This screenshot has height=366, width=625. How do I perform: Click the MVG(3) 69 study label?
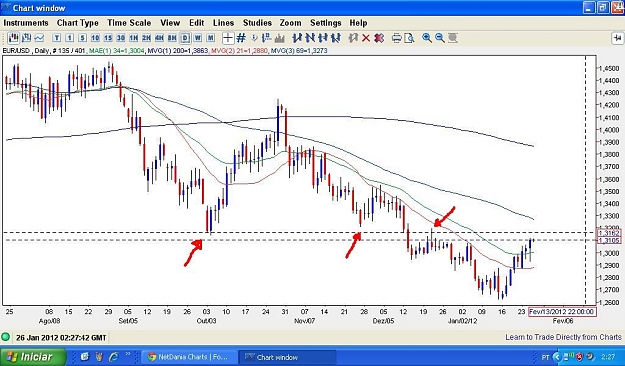[299, 51]
